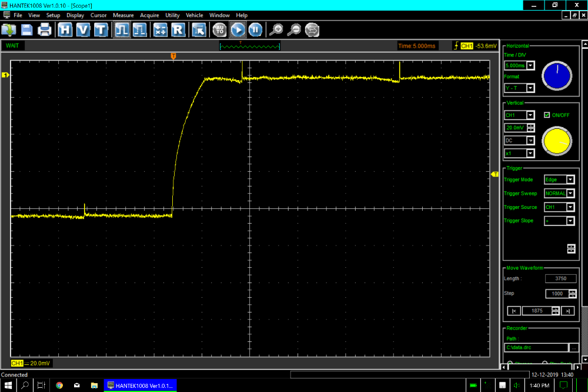Click the Save file toolbar icon
588x392 pixels.
pos(27,29)
